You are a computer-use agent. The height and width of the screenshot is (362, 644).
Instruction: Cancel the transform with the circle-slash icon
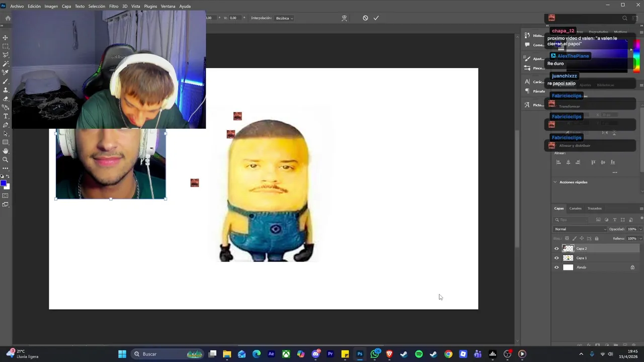click(365, 18)
